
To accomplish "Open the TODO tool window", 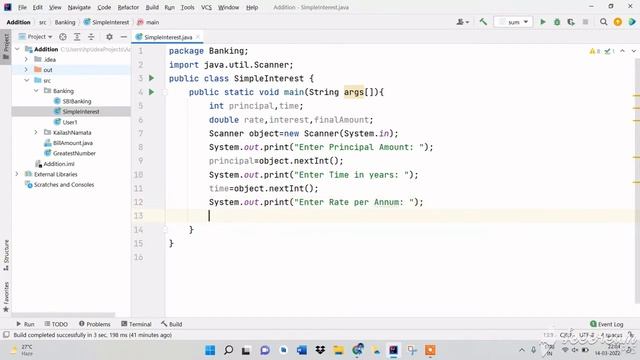I will pyautogui.click(x=56, y=324).
